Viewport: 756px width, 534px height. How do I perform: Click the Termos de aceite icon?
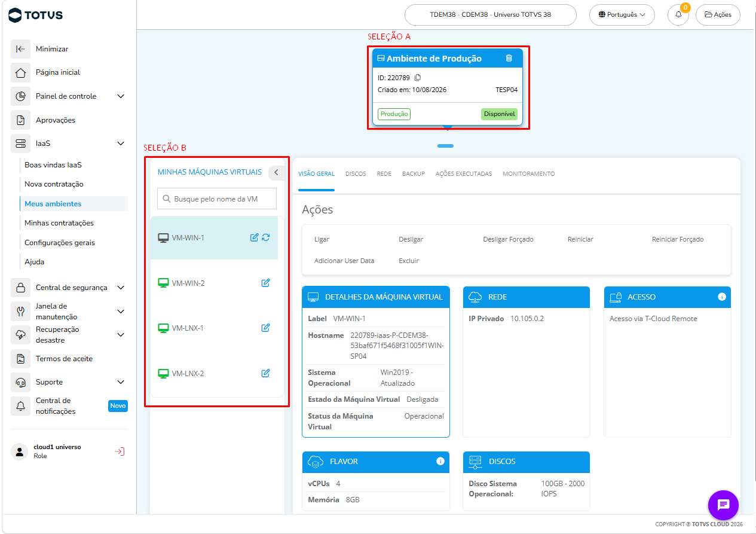[20, 359]
